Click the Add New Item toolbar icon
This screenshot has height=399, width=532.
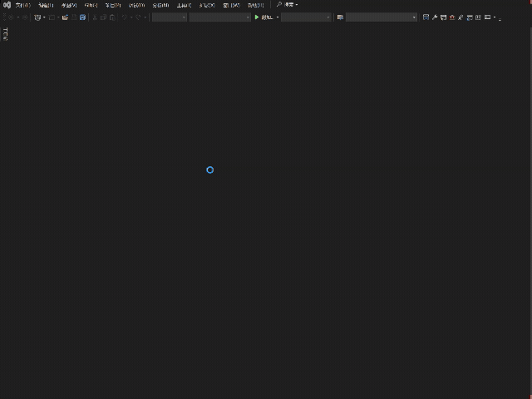point(52,17)
